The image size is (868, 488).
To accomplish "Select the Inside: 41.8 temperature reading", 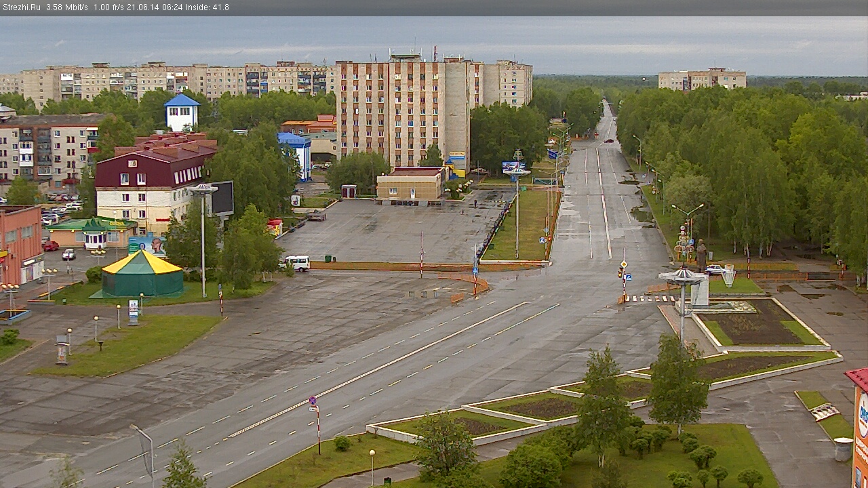I will coord(208,7).
